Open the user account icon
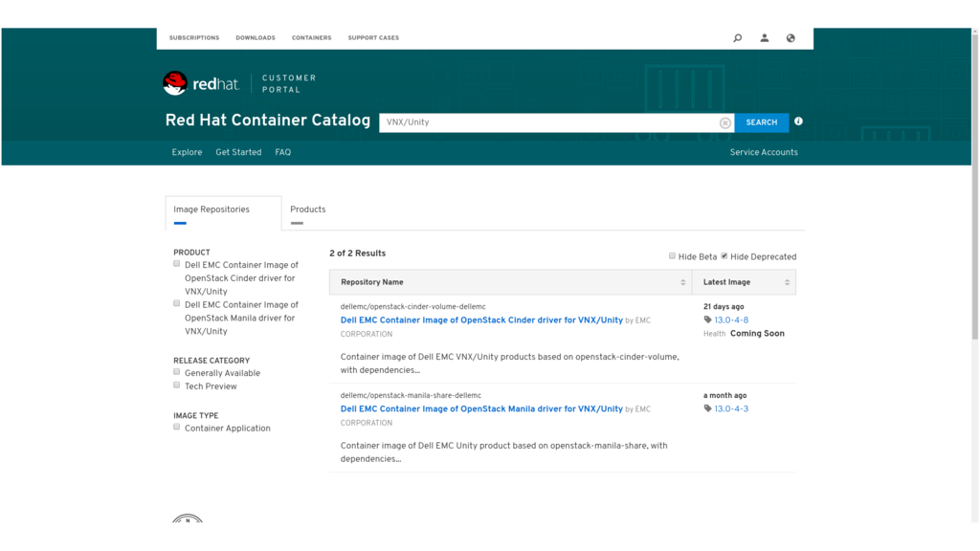Screen dimensions: 980x551 (x=765, y=38)
